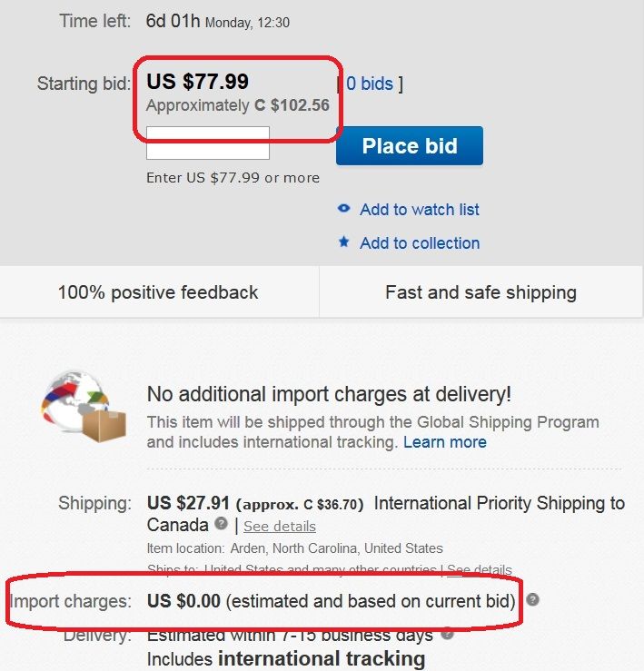Click the Approximately C $102.56 converted price
The width and height of the screenshot is (644, 671).
click(x=237, y=105)
